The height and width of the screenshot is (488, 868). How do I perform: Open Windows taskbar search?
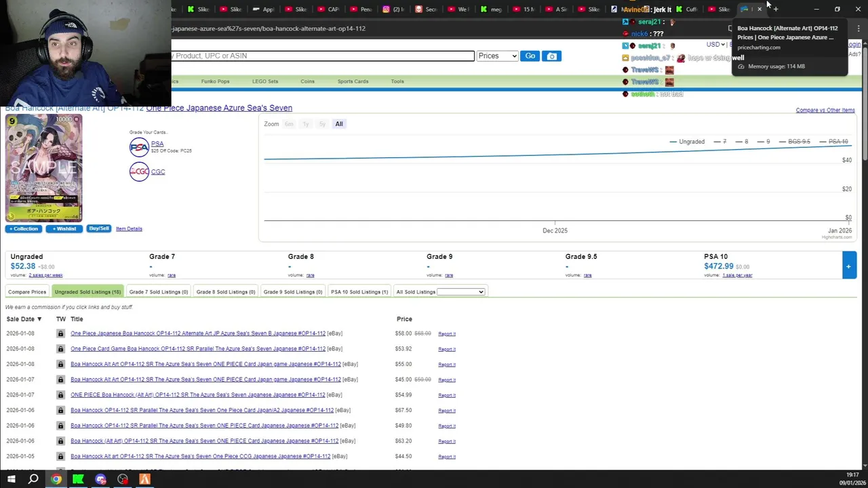point(33,479)
